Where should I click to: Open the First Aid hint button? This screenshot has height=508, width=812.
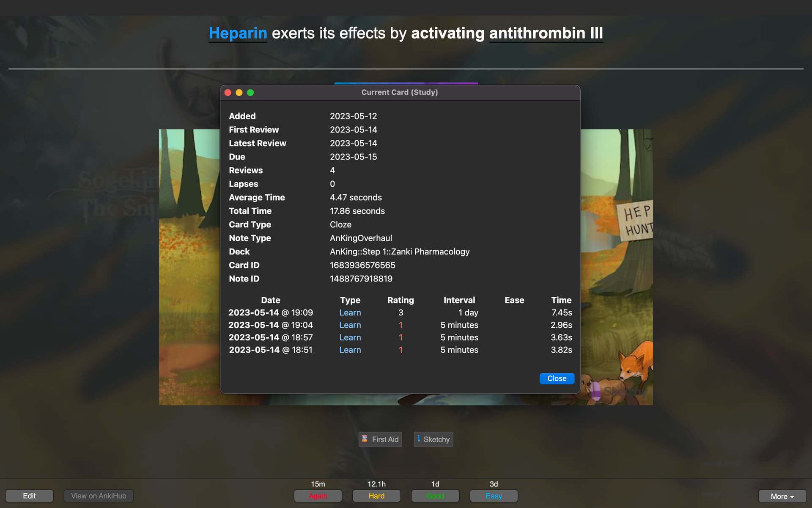pos(380,439)
